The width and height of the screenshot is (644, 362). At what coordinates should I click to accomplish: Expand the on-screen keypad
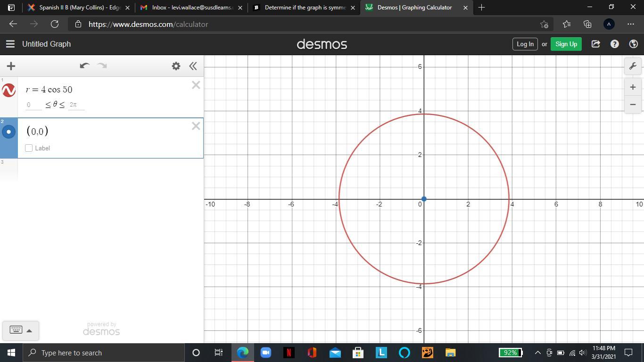[x=20, y=330]
